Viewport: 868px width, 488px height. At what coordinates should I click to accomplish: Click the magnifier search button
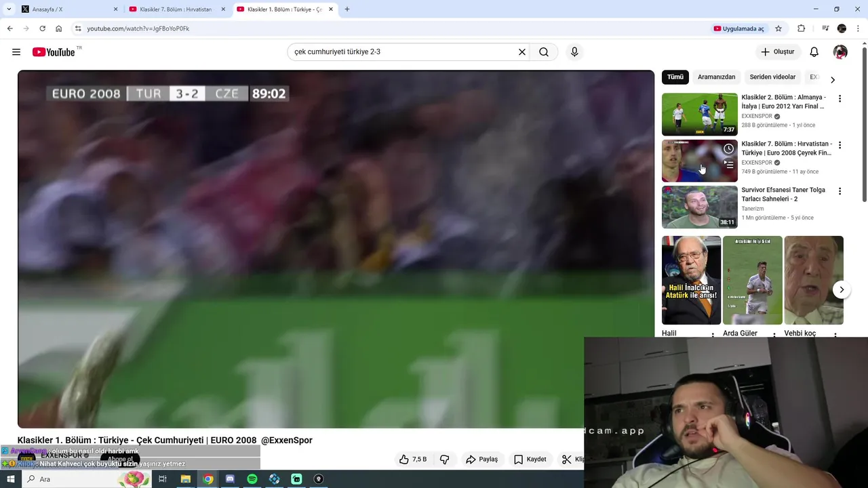click(x=544, y=52)
